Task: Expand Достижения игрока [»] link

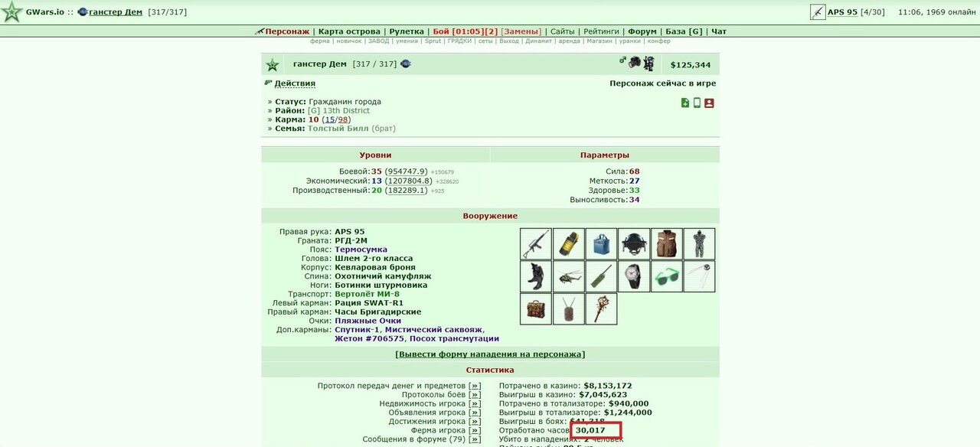Action: [x=475, y=422]
